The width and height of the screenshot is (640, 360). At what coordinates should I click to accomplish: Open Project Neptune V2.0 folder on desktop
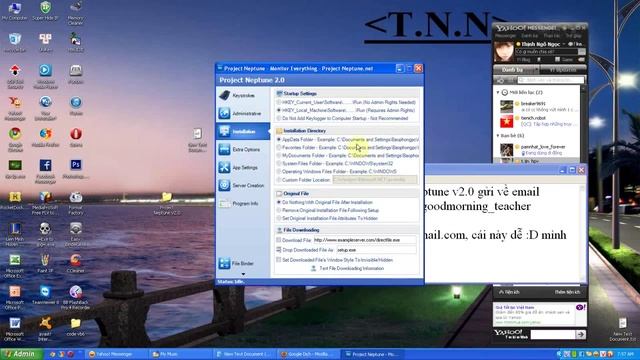[x=167, y=204]
